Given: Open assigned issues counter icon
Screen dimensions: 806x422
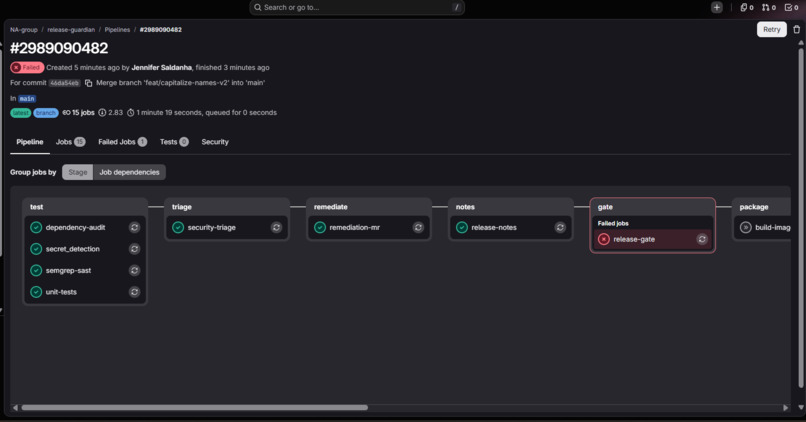Looking at the screenshot, I should 747,7.
